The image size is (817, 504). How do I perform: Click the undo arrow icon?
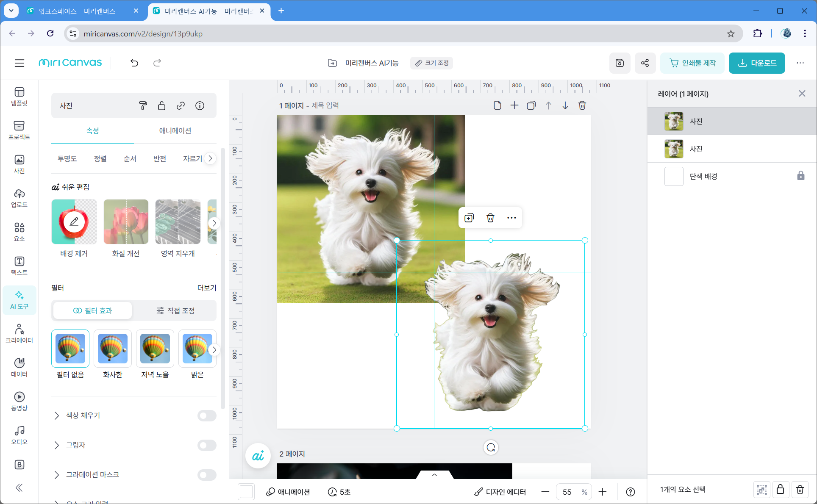[134, 63]
